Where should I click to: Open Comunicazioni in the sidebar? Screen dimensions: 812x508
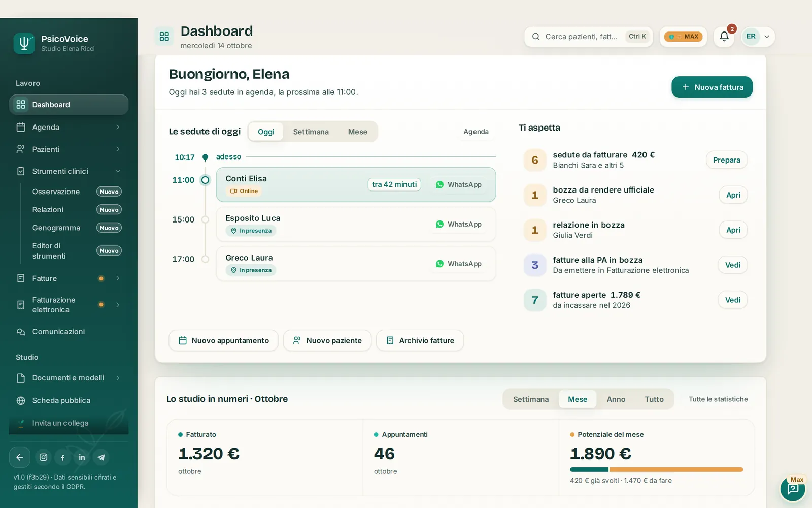pyautogui.click(x=69, y=332)
